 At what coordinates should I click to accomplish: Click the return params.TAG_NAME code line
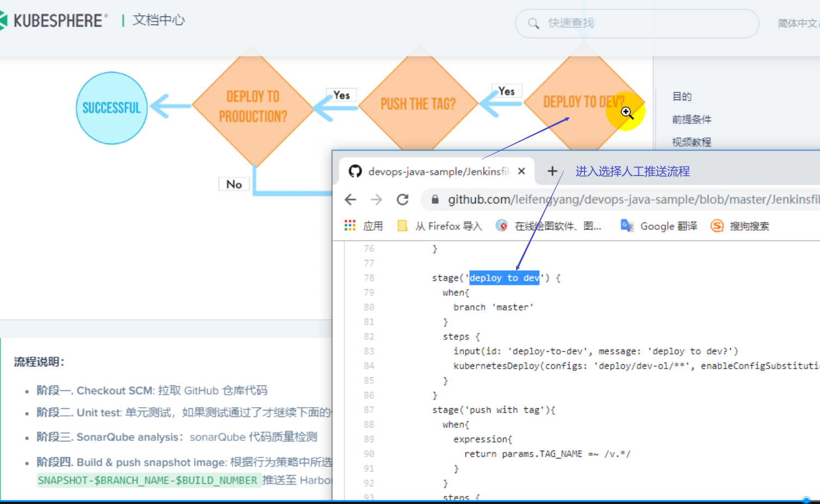[547, 454]
